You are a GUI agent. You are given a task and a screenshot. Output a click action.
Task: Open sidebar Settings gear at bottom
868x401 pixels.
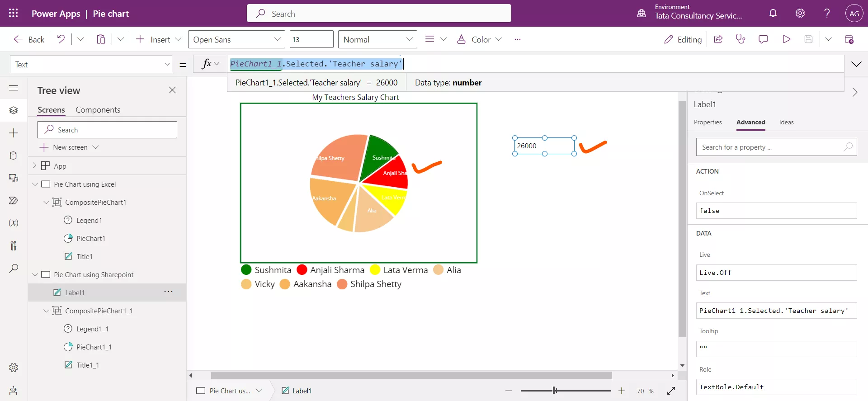pyautogui.click(x=14, y=368)
